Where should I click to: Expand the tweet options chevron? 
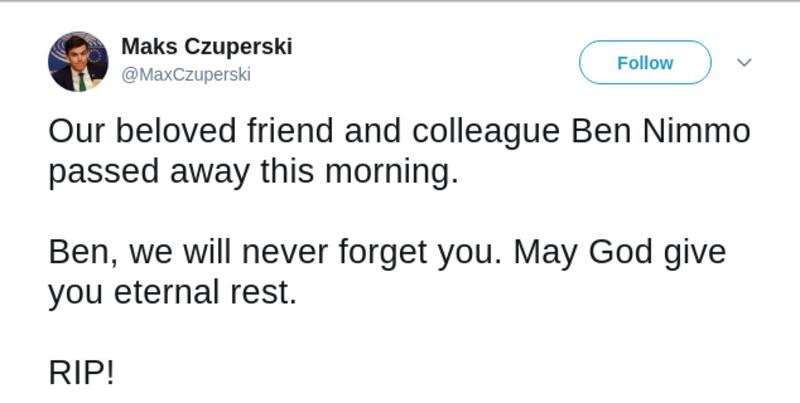pos(743,62)
